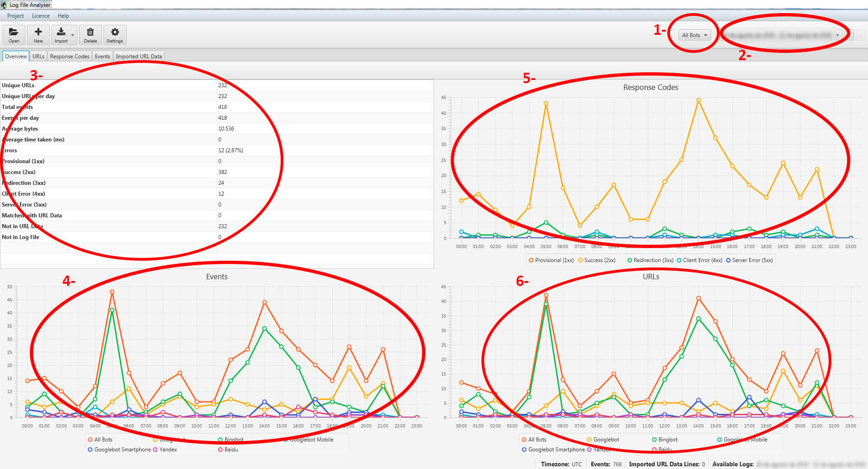Select the Errors row in overview table
Image resolution: width=868 pixels, height=469 pixels.
point(108,150)
